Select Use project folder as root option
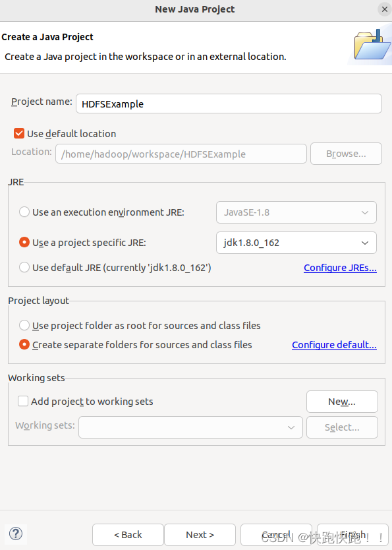Screen dimensions: 392x550 24,325
